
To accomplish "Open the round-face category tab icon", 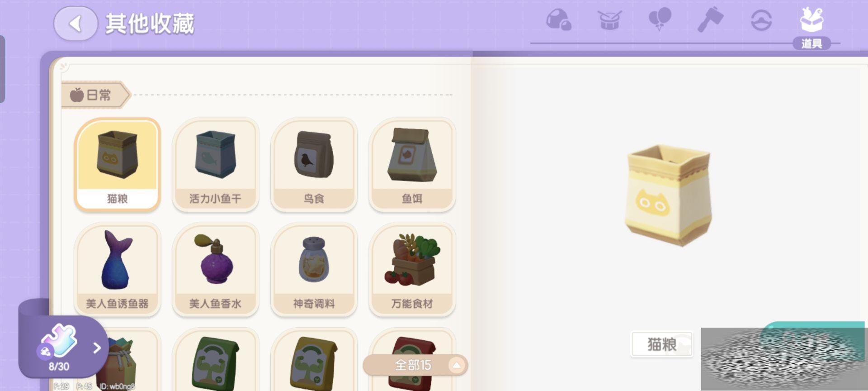I will tap(761, 20).
